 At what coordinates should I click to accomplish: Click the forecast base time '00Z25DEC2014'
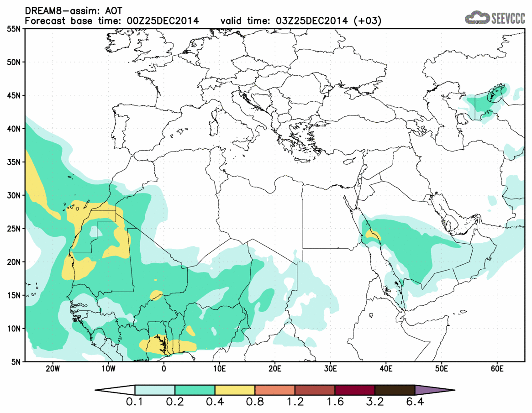click(x=163, y=21)
